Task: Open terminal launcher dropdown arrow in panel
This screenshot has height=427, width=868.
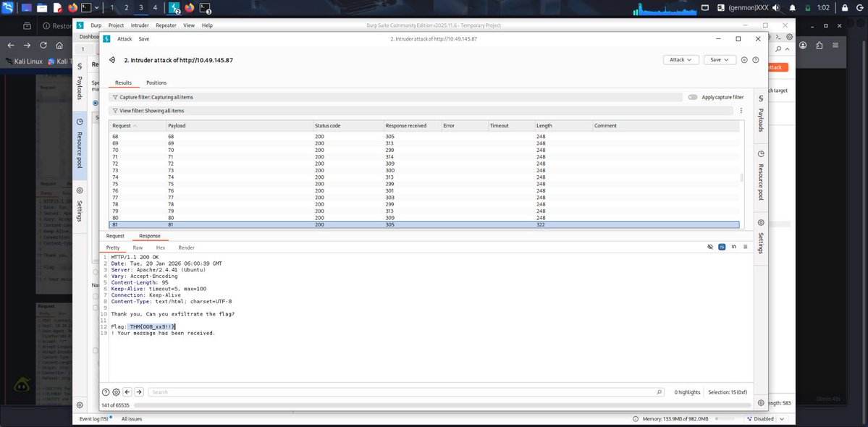Action: 98,8
